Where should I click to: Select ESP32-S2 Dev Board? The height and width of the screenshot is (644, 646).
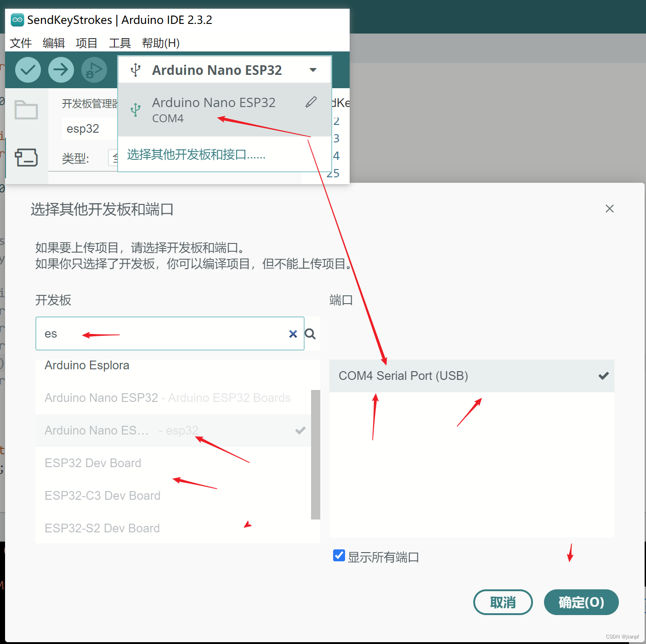(173, 528)
